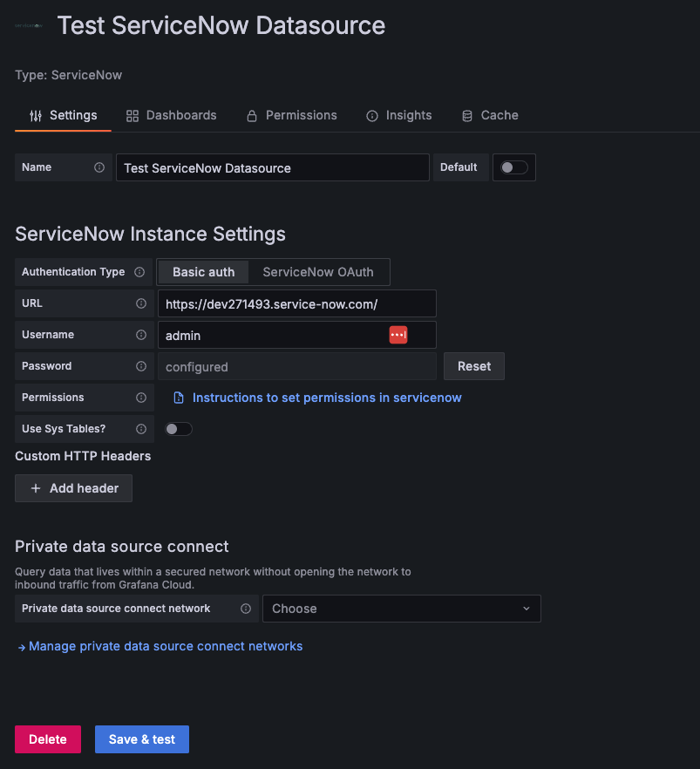Click the Authentication Type help icon
The image size is (700, 769).
[x=141, y=271]
